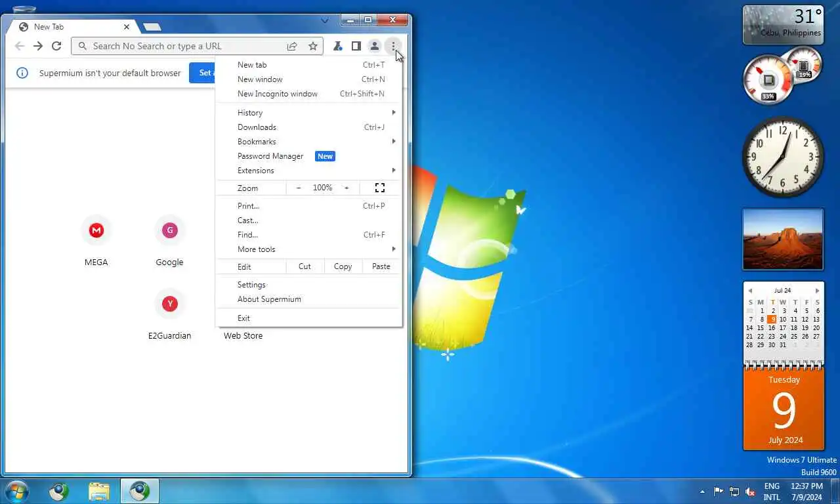Reload the current page
Viewport: 840px width, 504px height.
(x=56, y=46)
